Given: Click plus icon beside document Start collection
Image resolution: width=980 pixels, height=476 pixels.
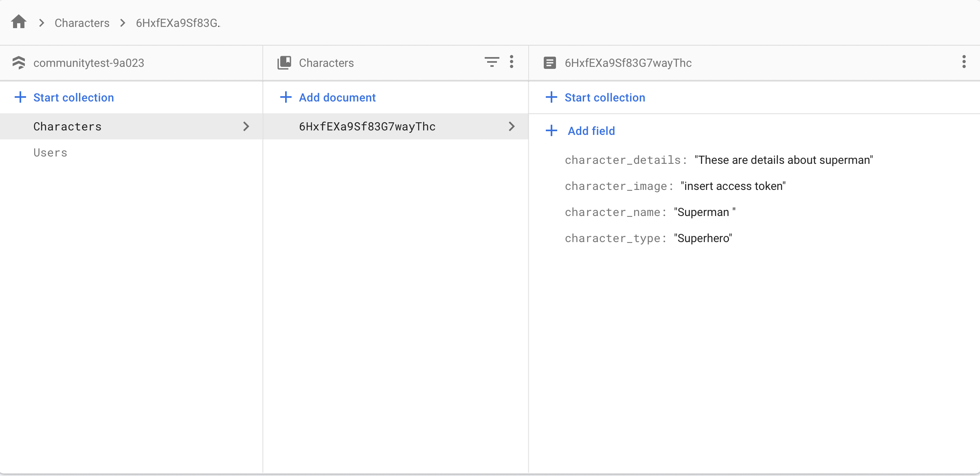Looking at the screenshot, I should coord(551,97).
